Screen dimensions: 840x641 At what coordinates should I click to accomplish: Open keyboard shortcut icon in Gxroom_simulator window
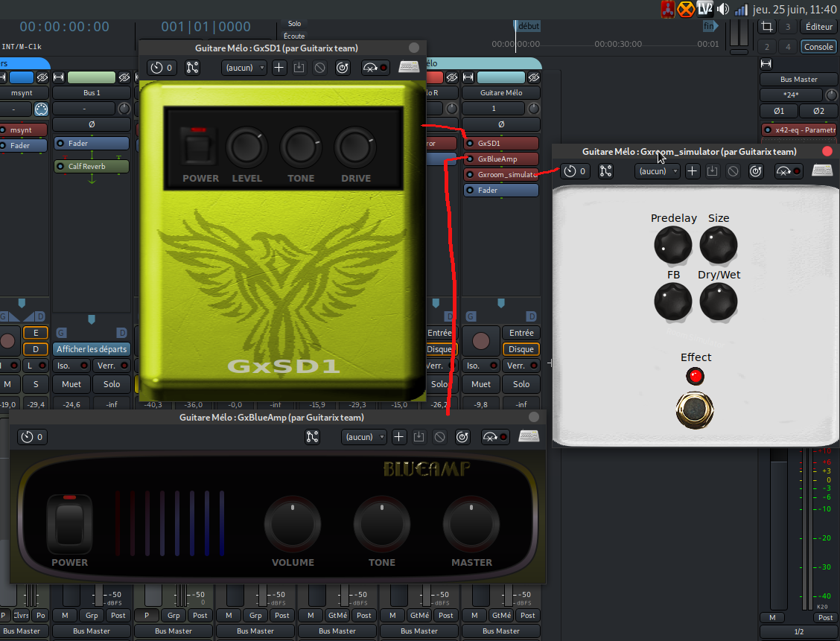coord(822,171)
